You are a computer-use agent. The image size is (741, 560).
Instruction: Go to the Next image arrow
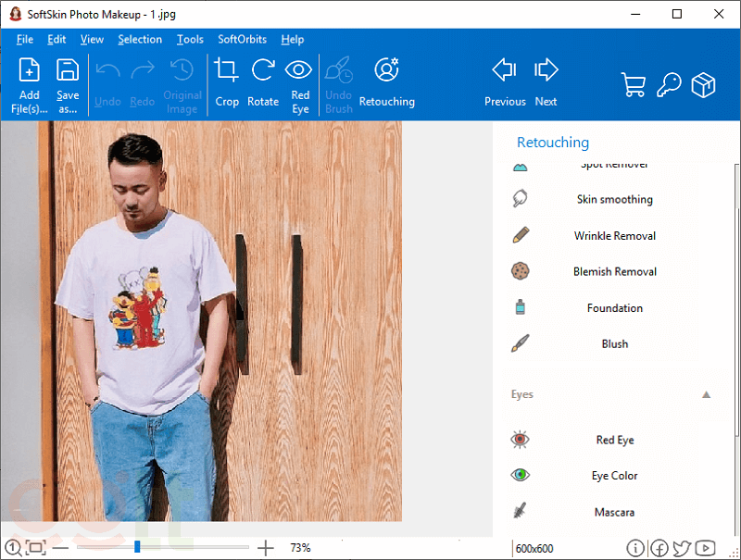click(x=546, y=71)
